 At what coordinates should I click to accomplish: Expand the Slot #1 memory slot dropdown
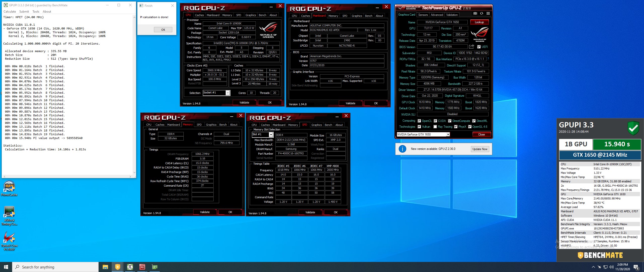[271, 135]
